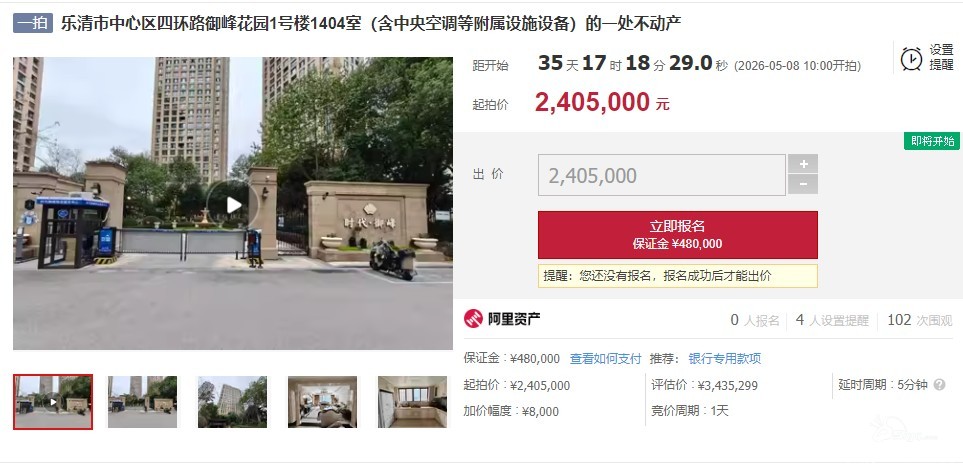Click the 102 次围观 view count
The width and height of the screenshot is (963, 468).
click(x=919, y=320)
